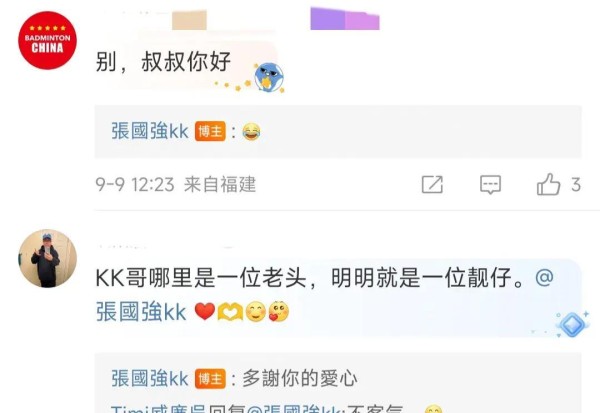Click the first comment like count 3
This screenshot has height=413, width=600.
(x=576, y=184)
